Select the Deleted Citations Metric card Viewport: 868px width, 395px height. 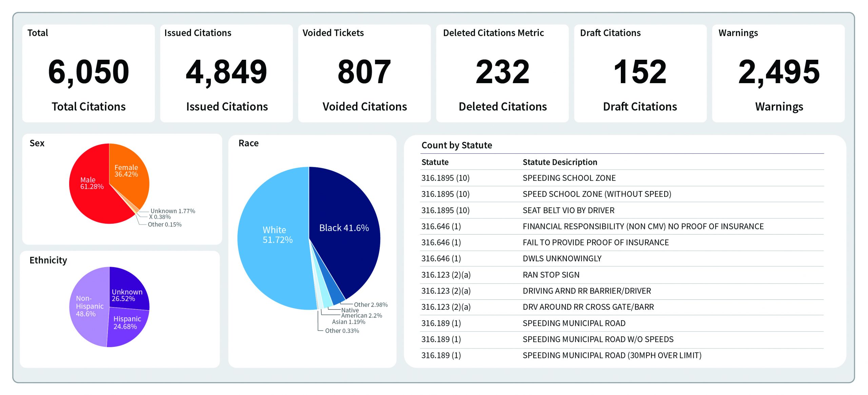pyautogui.click(x=502, y=71)
